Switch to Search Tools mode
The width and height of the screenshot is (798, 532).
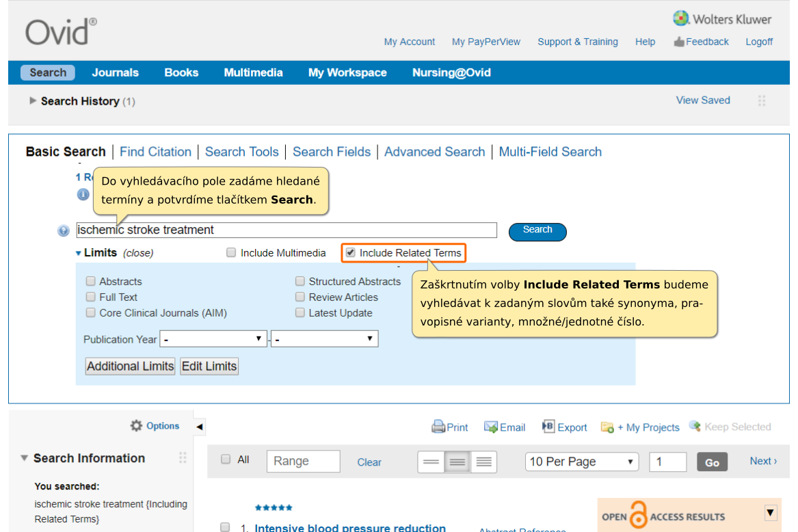click(x=242, y=152)
